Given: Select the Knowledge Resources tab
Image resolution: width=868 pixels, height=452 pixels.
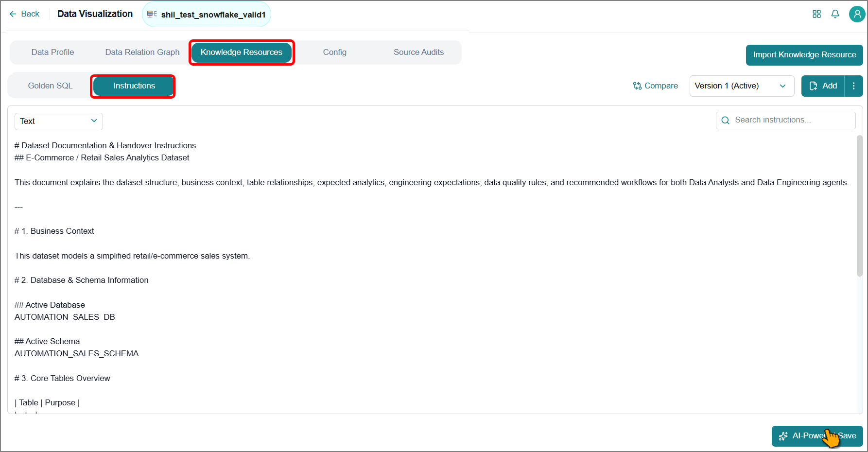Looking at the screenshot, I should pyautogui.click(x=242, y=52).
